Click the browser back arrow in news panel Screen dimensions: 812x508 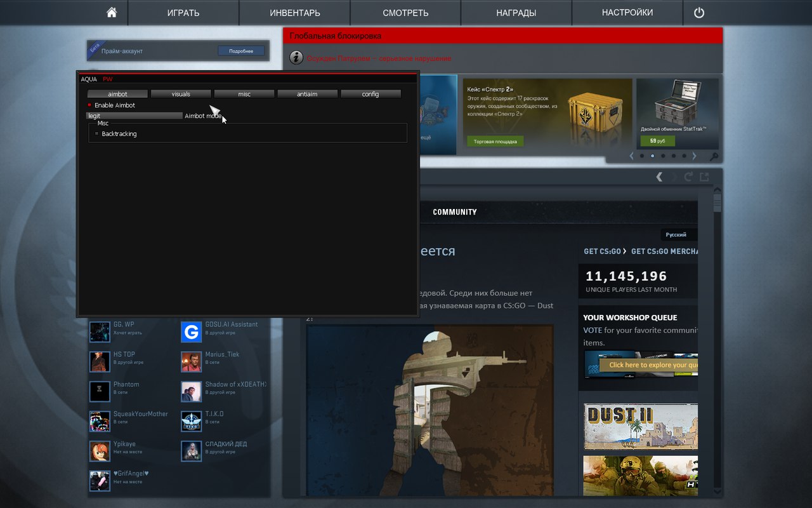click(x=660, y=177)
